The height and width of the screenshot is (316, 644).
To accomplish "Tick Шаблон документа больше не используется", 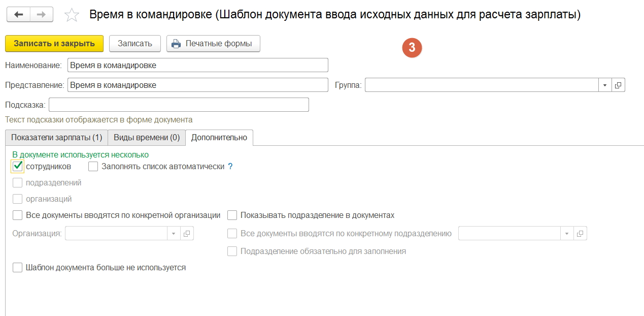I will click(x=18, y=267).
